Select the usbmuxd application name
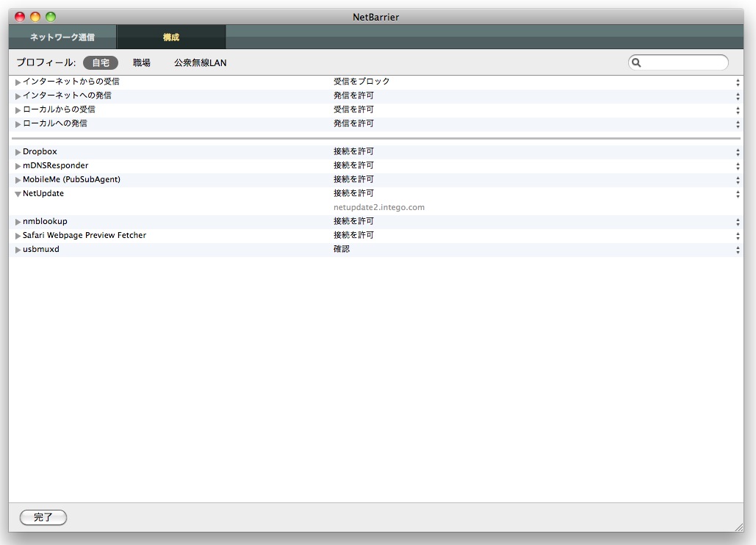 coord(41,249)
